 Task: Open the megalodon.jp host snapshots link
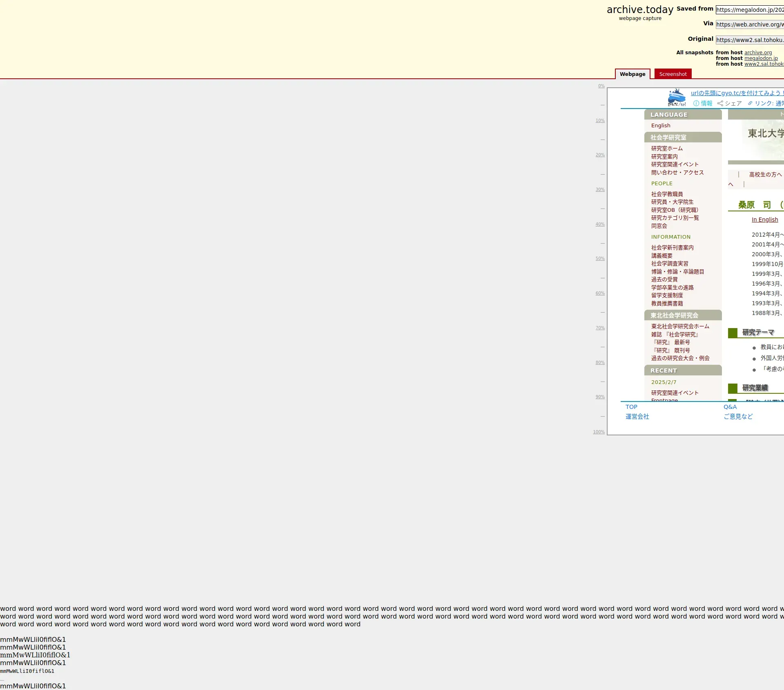761,58
